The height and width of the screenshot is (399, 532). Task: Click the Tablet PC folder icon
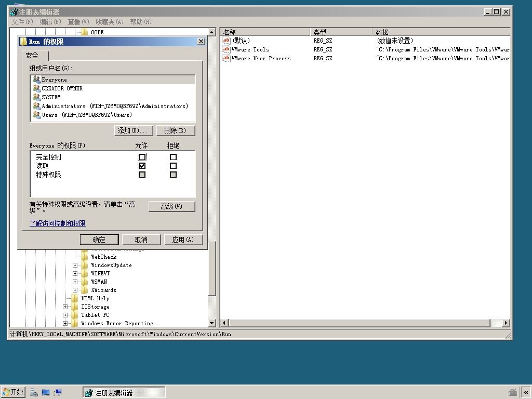click(x=75, y=315)
